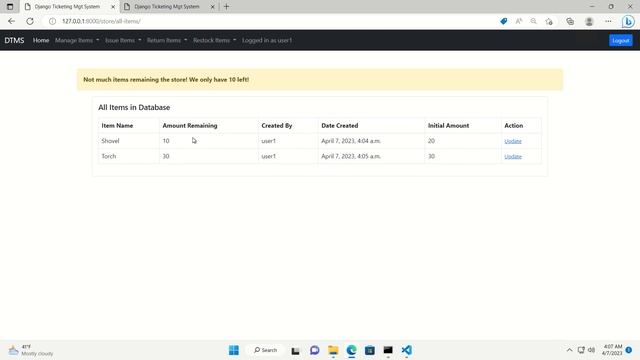This screenshot has width=640, height=360.
Task: Open site information icon in address bar
Action: point(52,21)
